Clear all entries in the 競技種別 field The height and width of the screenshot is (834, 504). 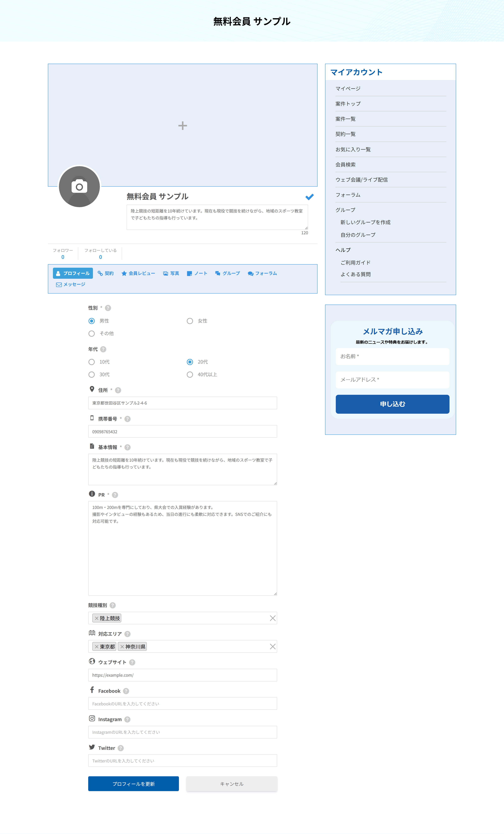coord(273,618)
